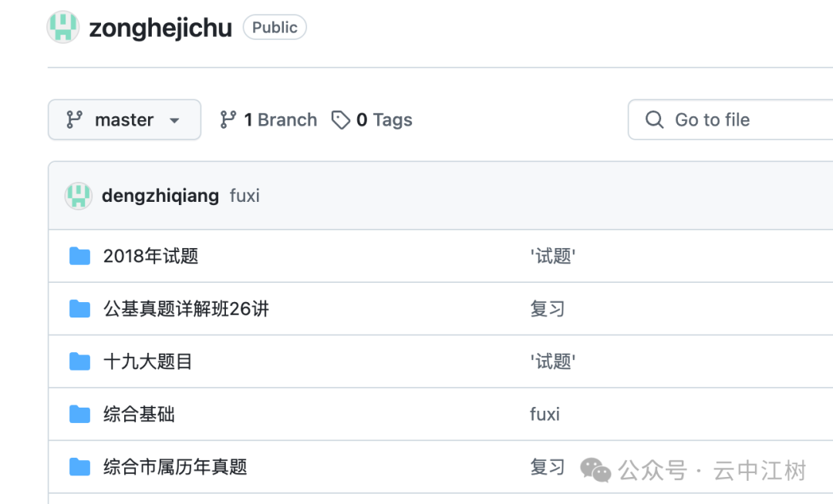Screen dimensions: 833x504
Task: Open the 2018年试题 folder name
Action: point(150,256)
